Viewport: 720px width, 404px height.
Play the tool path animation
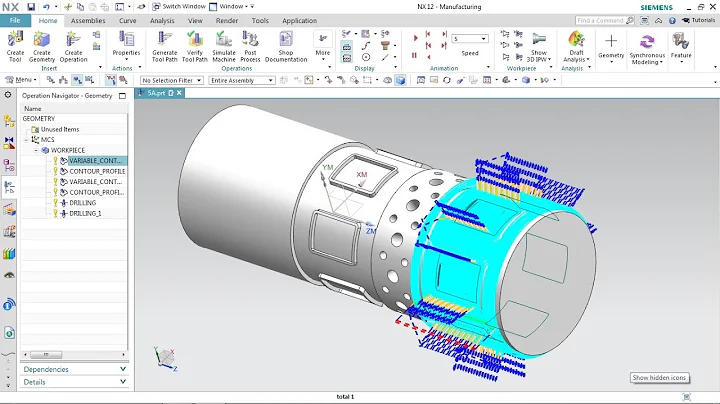pos(415,38)
